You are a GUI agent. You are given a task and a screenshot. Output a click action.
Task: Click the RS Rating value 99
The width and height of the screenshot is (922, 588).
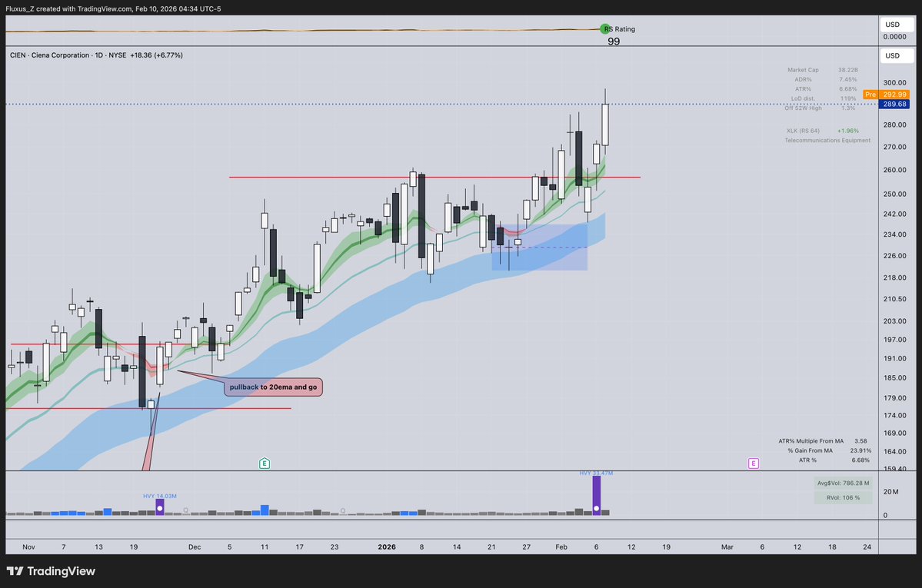pyautogui.click(x=614, y=42)
